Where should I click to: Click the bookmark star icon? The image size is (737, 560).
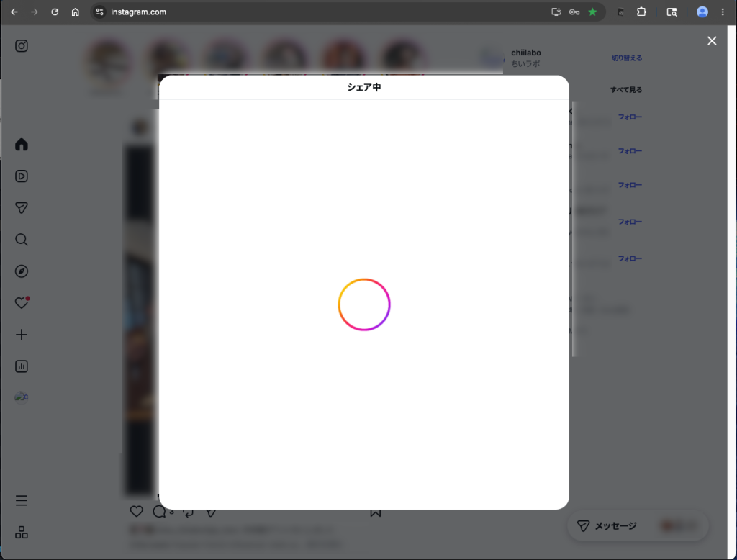pos(593,12)
